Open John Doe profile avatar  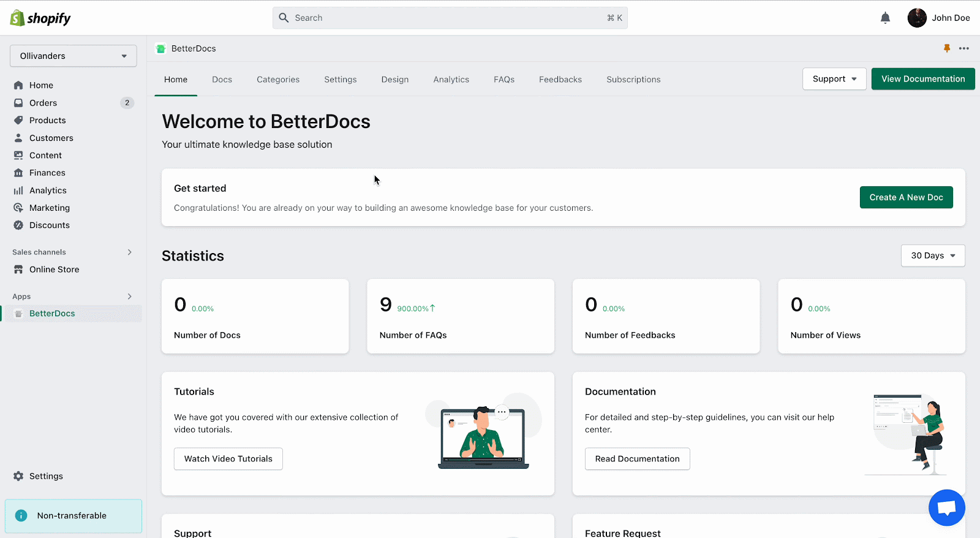point(917,18)
